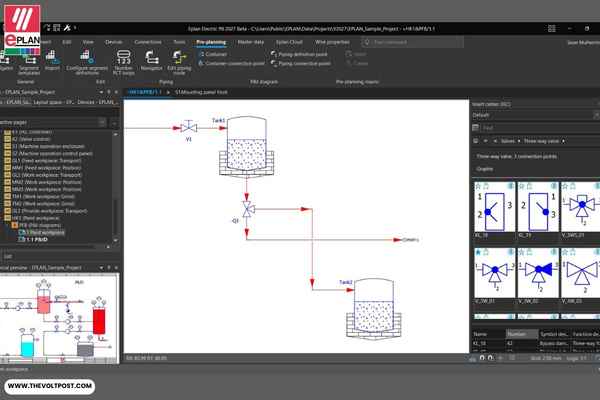The height and width of the screenshot is (400, 600).
Task: Close the =HK1&PFB/1.1 document tab
Action: [x=168, y=93]
